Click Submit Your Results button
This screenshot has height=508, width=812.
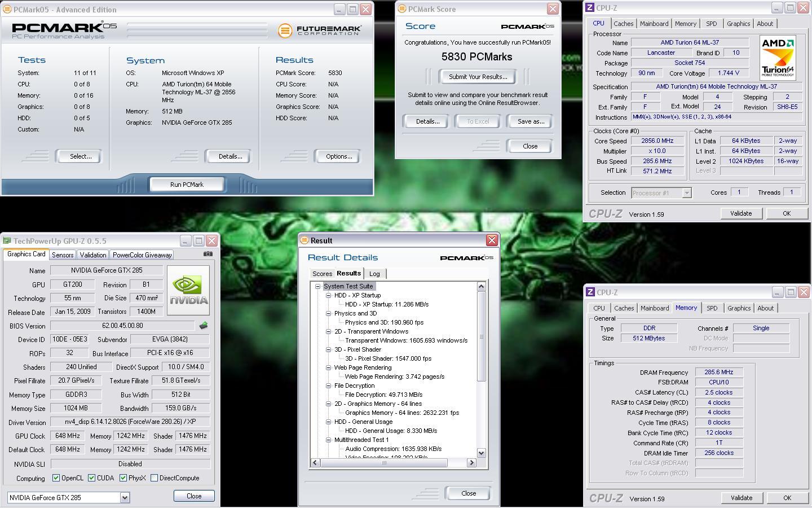478,77
